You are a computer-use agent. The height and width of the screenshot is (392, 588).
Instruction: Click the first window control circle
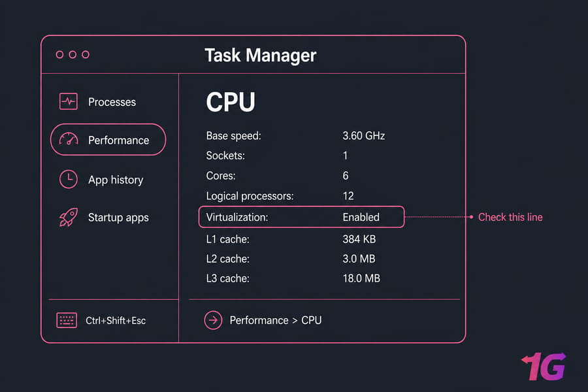(x=59, y=55)
